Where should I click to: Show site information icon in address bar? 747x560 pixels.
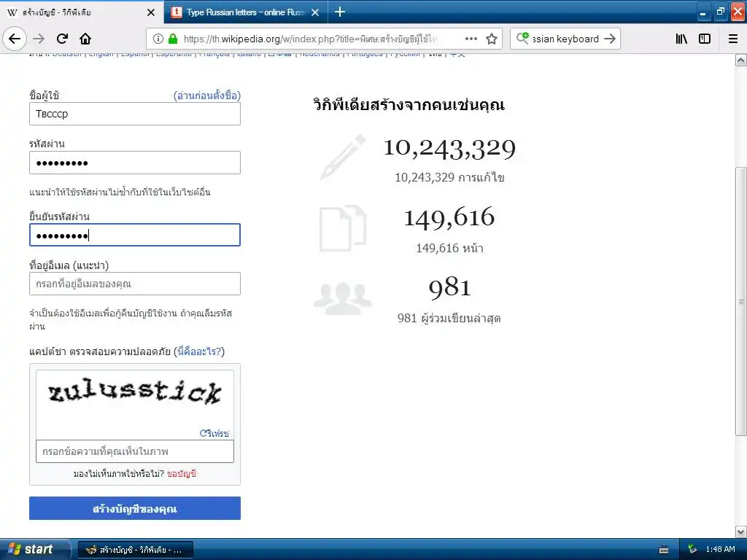pos(158,39)
